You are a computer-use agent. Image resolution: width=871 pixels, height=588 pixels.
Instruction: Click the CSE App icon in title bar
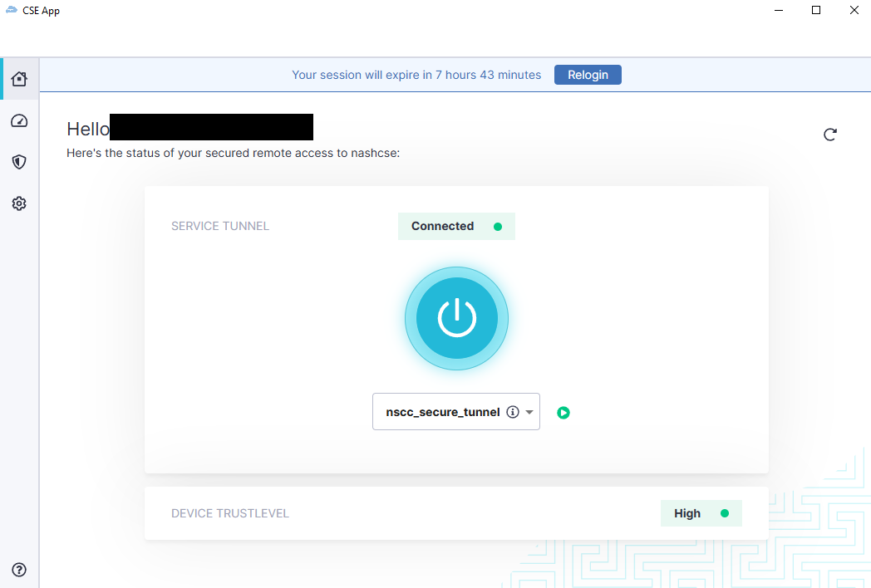(11, 11)
